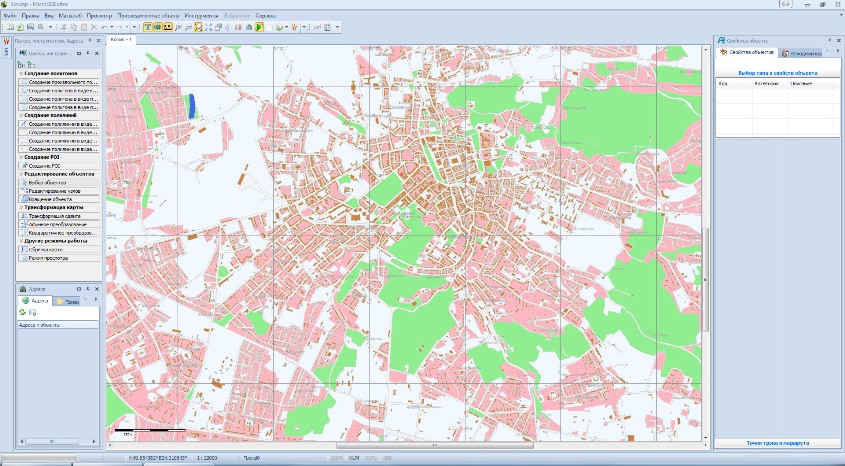Click the Точки трека и маршрута button
The image size is (845, 466).
coord(778,442)
